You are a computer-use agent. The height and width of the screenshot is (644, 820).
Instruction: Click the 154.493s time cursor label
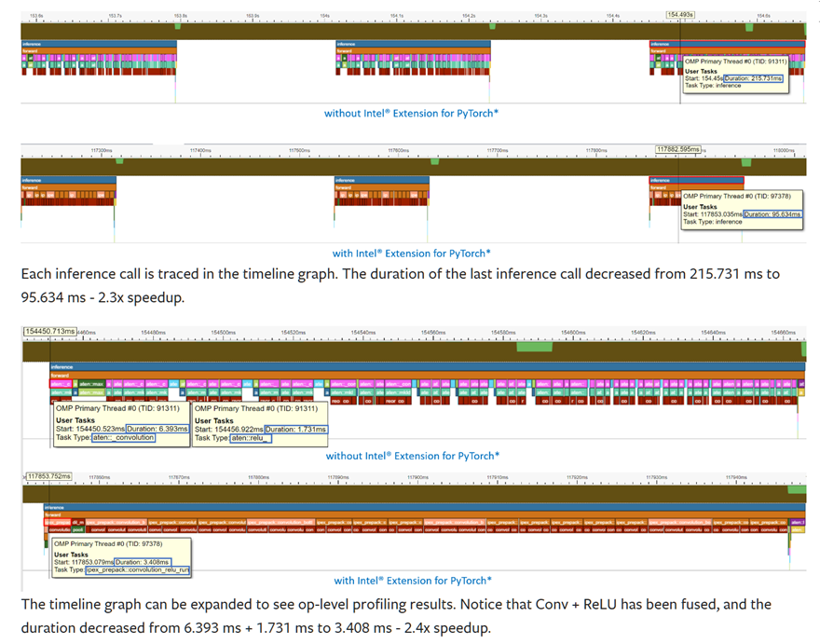tap(680, 15)
